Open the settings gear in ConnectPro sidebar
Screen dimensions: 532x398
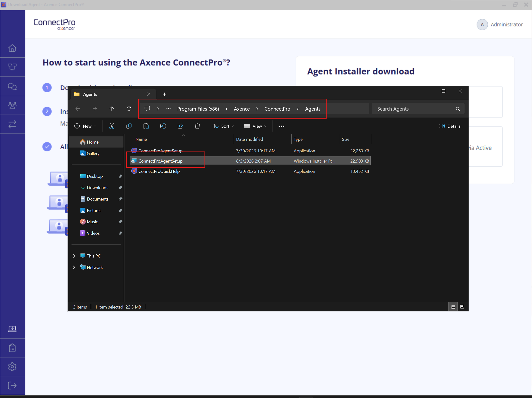(x=12, y=366)
